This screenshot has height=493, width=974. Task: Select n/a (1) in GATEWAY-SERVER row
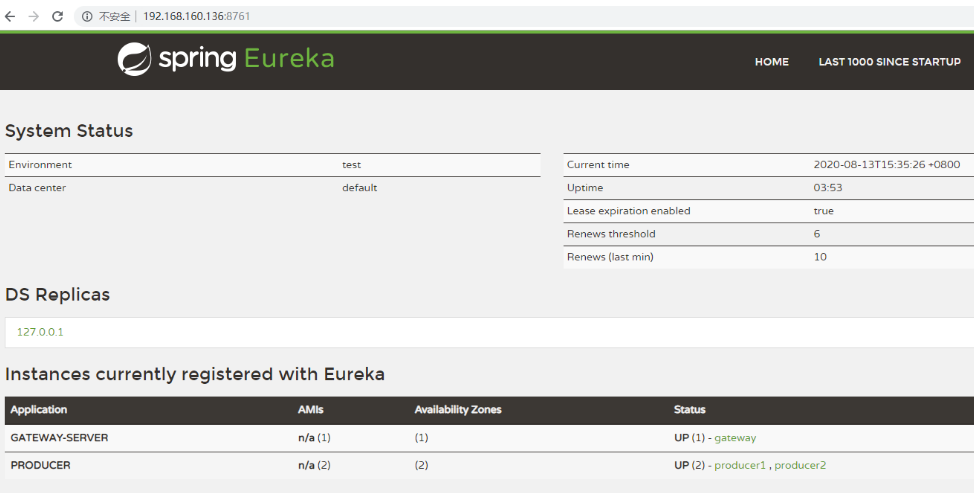(314, 438)
